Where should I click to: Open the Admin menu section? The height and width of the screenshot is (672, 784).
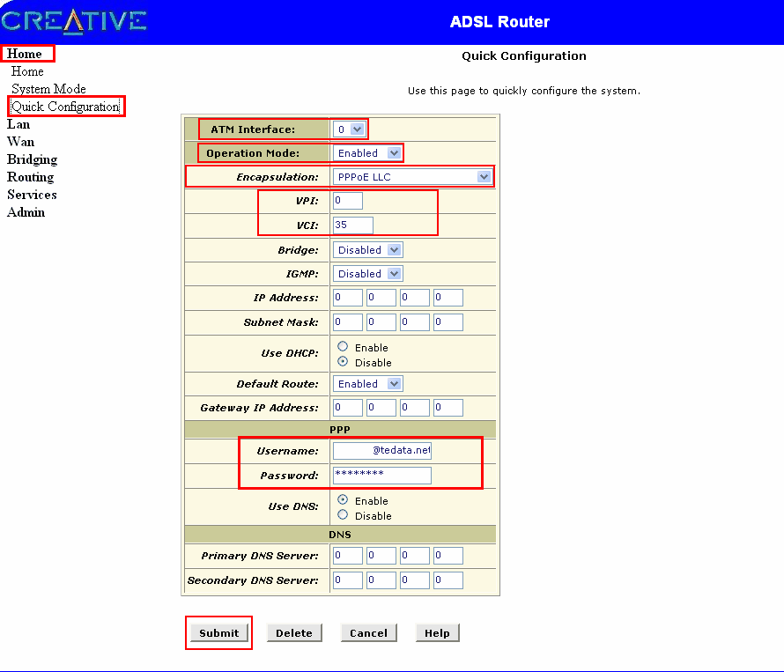(26, 212)
